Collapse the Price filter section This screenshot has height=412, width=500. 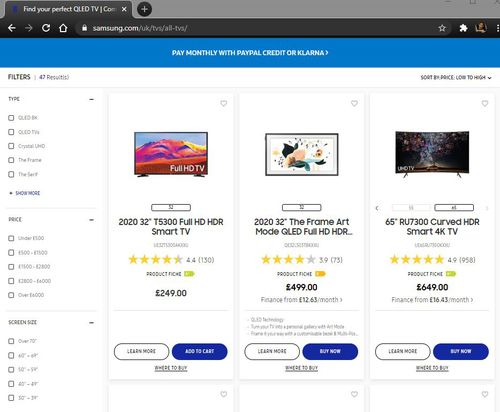pos(91,220)
